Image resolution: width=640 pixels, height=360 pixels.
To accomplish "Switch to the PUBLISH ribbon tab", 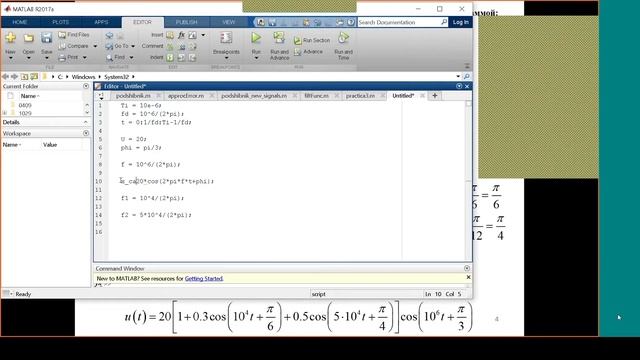I will [187, 22].
